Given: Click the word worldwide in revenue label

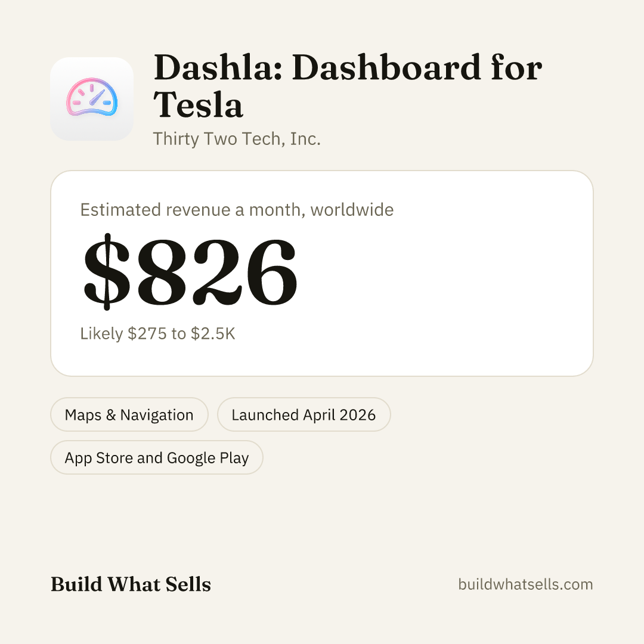Looking at the screenshot, I should (352, 210).
